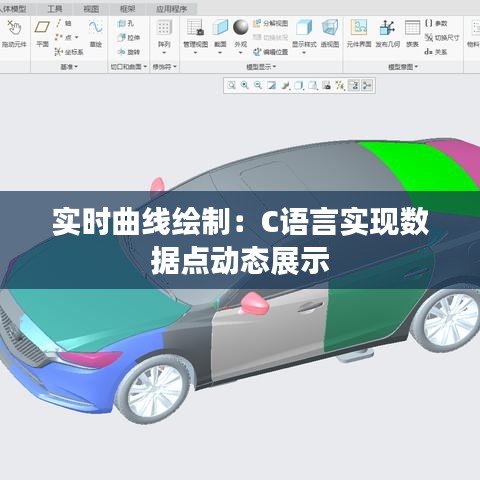Click the 切换尺寸 button
480x480 pixels.
pyautogui.click(x=443, y=38)
